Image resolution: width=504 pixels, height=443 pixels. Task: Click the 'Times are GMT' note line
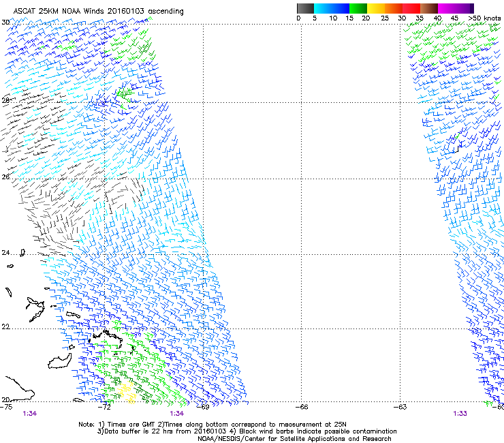(x=212, y=425)
